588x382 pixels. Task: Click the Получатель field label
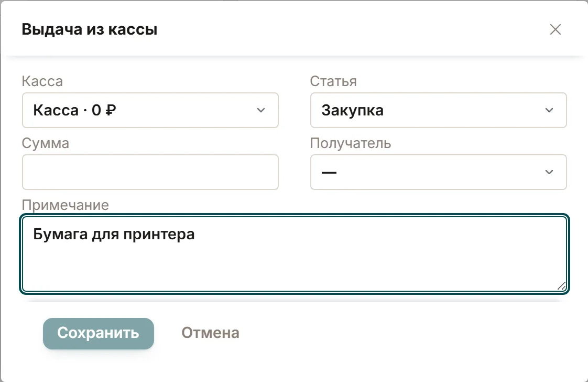[350, 143]
